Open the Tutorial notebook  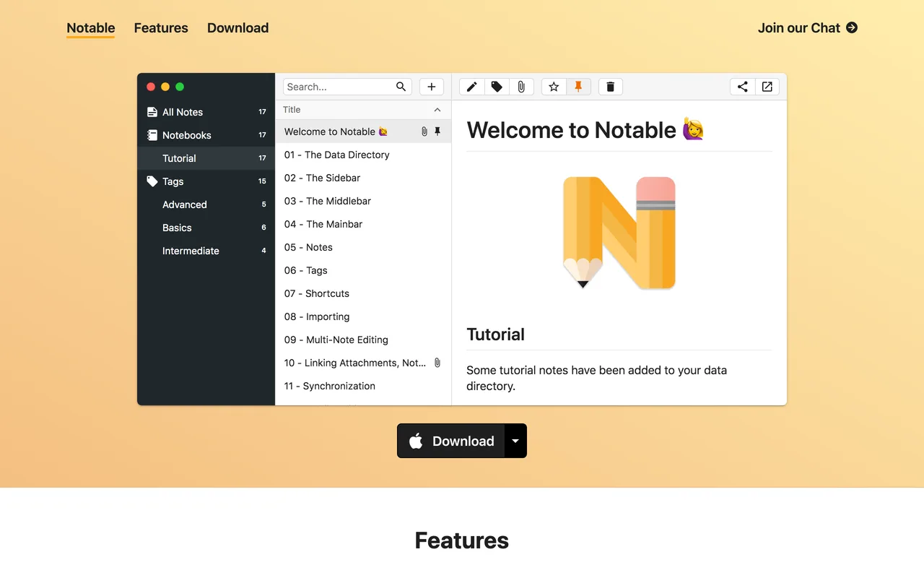206,158
